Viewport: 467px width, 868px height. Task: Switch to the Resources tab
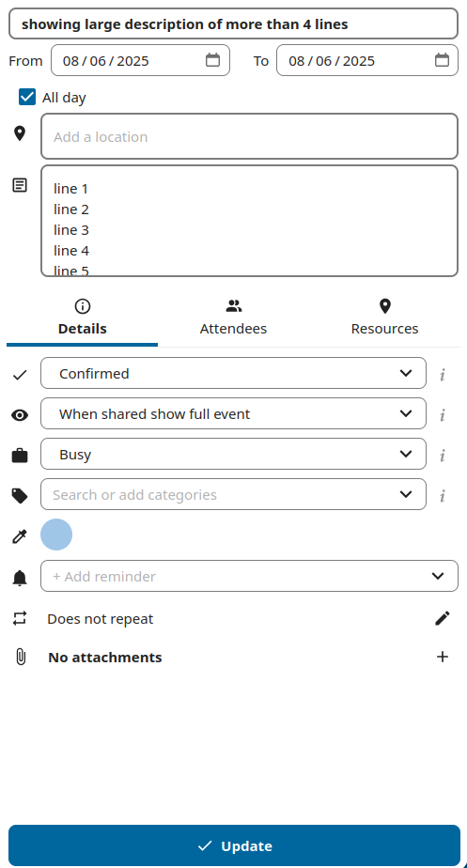384,318
